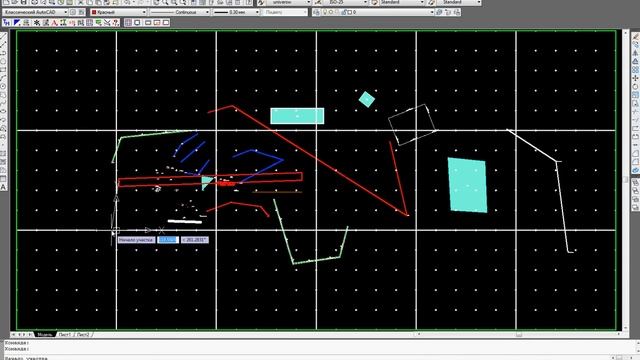Switch to the Лист1 layout tab
This screenshot has width=640, height=360.
pyautogui.click(x=64, y=335)
